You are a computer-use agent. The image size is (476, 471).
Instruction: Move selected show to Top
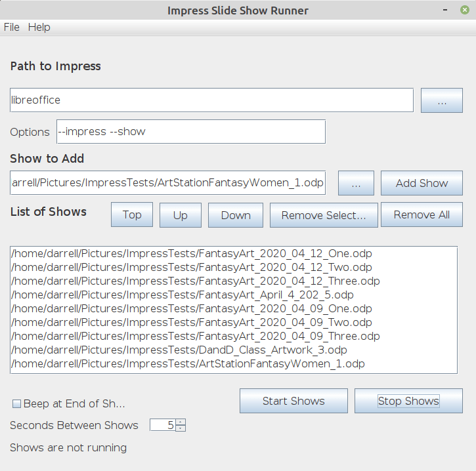click(x=132, y=215)
